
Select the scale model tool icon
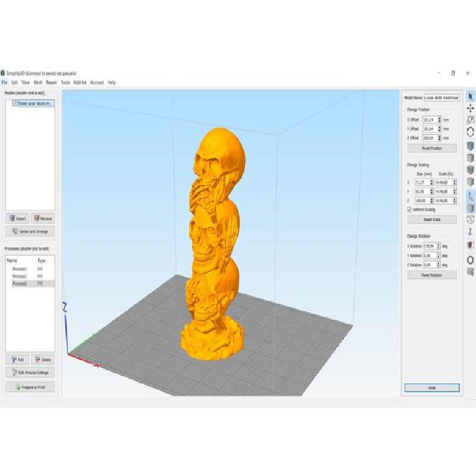tap(470, 120)
